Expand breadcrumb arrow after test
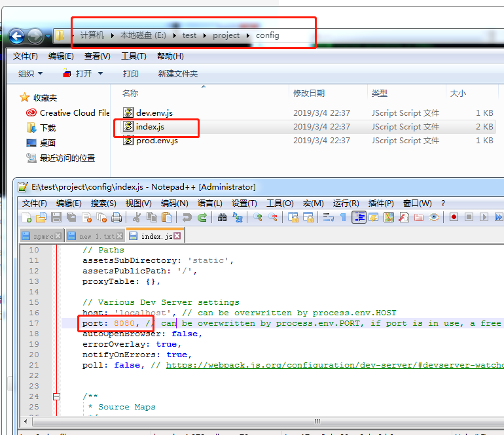This screenshot has height=435, width=504. pyautogui.click(x=205, y=35)
